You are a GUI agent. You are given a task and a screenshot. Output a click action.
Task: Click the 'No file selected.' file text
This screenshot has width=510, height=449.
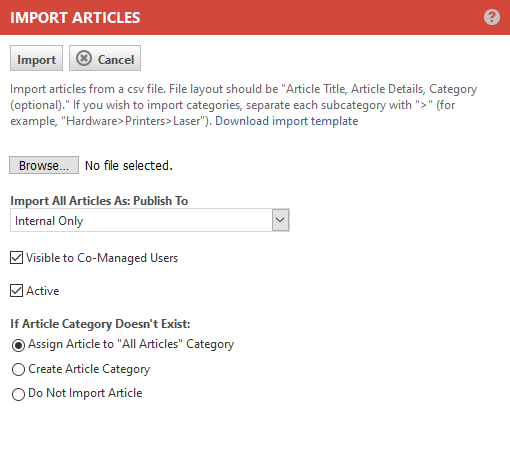pos(129,165)
